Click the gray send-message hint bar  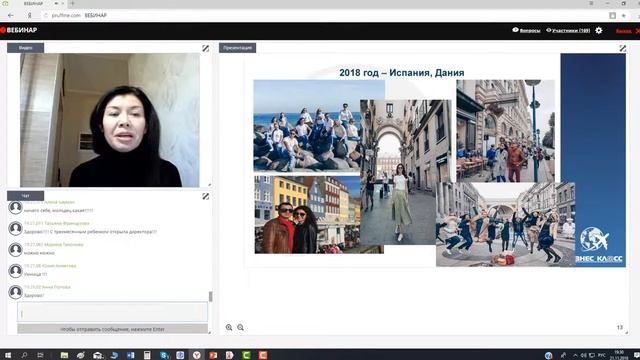point(112,329)
